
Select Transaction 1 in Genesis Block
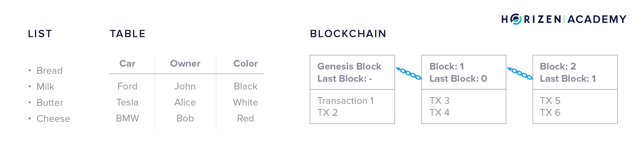pos(346,101)
